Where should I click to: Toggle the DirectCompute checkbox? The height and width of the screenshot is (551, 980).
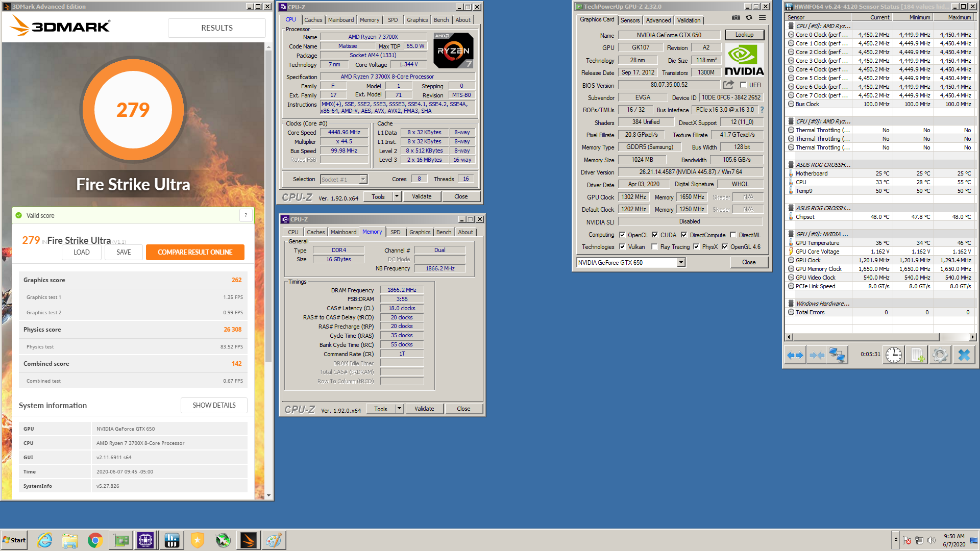(x=684, y=235)
